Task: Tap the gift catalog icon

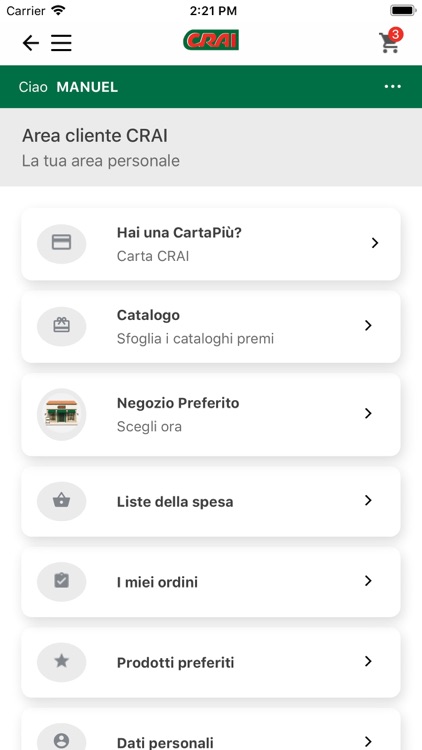Action: (61, 326)
